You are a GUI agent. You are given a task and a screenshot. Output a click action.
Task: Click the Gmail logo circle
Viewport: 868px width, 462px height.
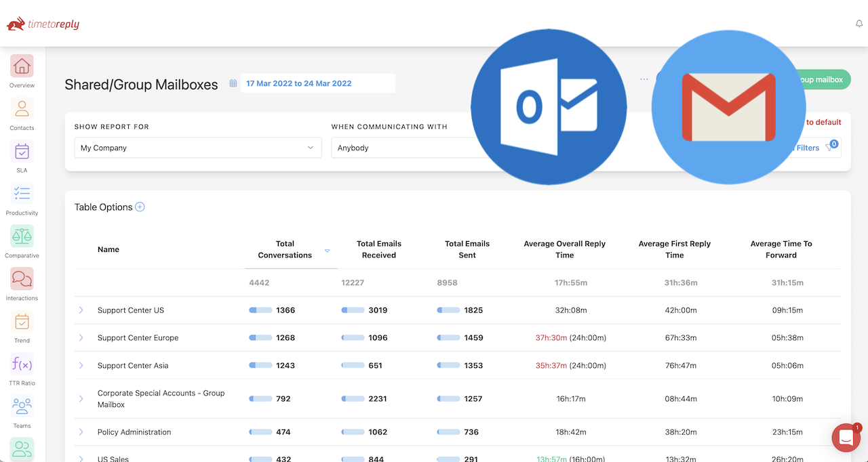729,106
